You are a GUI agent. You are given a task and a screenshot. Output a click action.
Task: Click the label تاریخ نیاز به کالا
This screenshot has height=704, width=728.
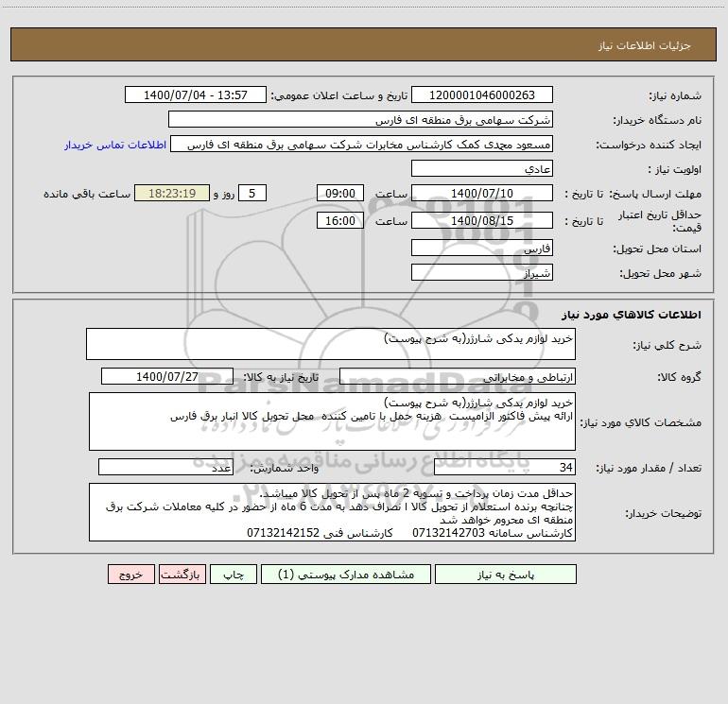[x=281, y=377]
